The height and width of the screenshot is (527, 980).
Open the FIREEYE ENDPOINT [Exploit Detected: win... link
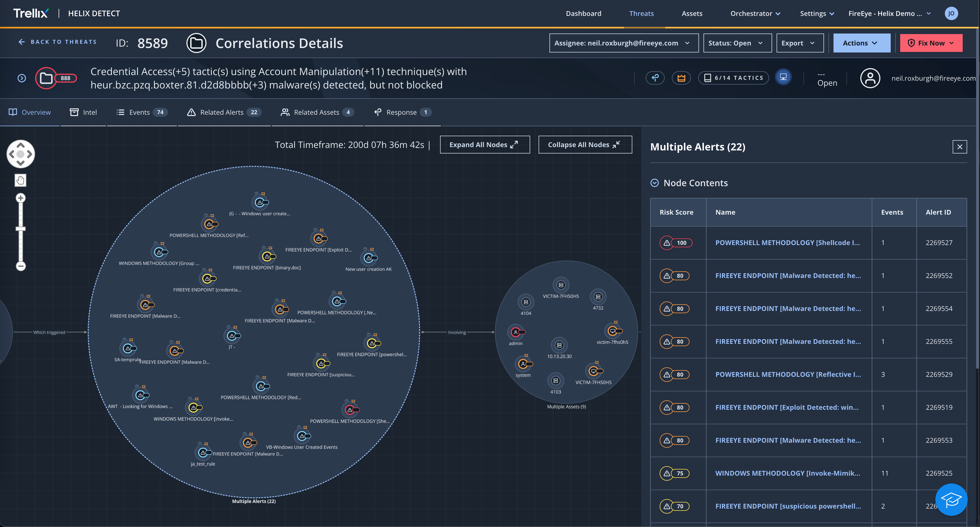point(787,408)
